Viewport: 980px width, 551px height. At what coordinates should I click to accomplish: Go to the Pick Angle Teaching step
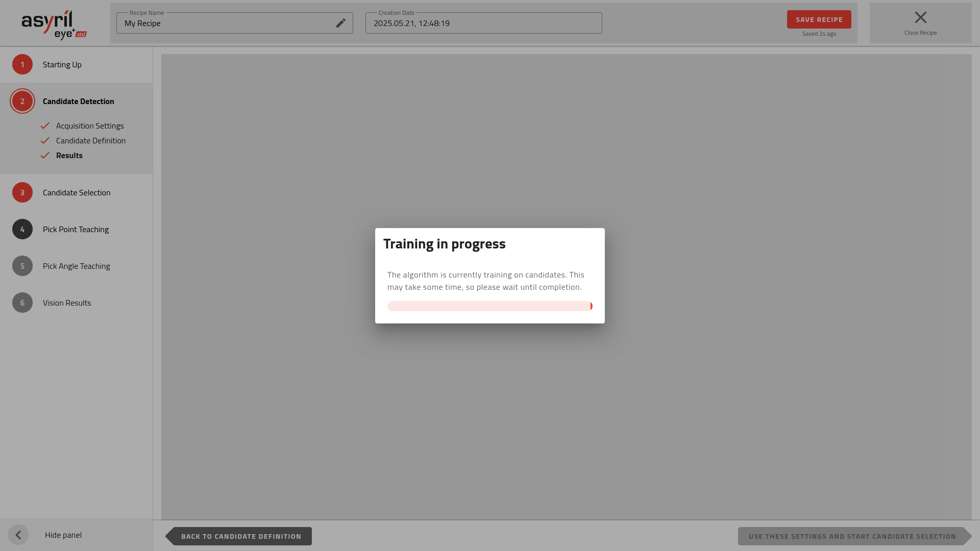coord(77,266)
